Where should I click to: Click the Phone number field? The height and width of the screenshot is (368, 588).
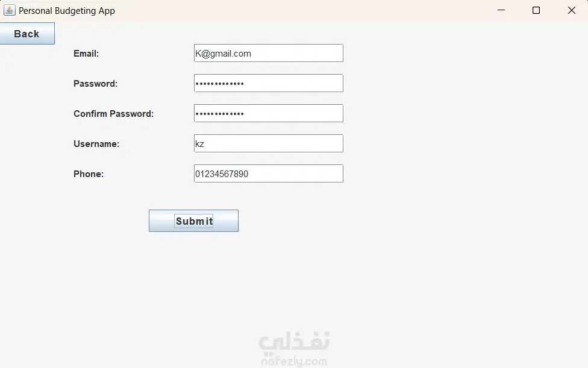(268, 173)
